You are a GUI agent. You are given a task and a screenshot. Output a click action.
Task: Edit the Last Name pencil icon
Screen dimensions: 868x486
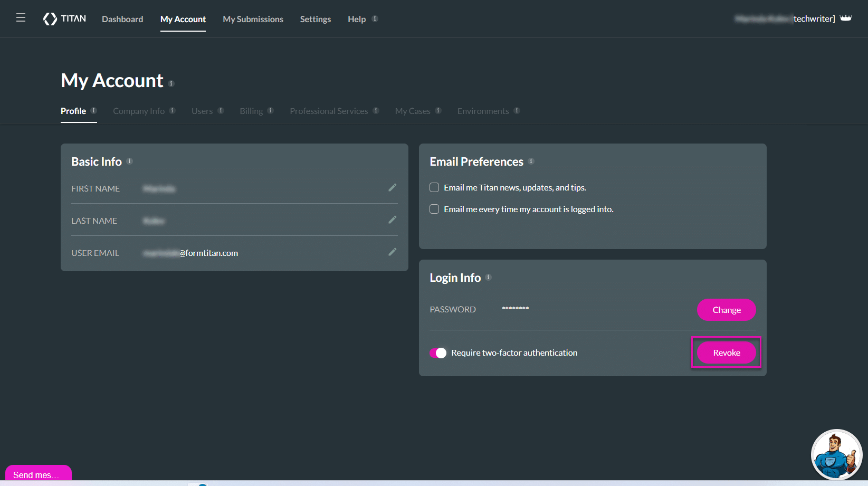(x=392, y=220)
